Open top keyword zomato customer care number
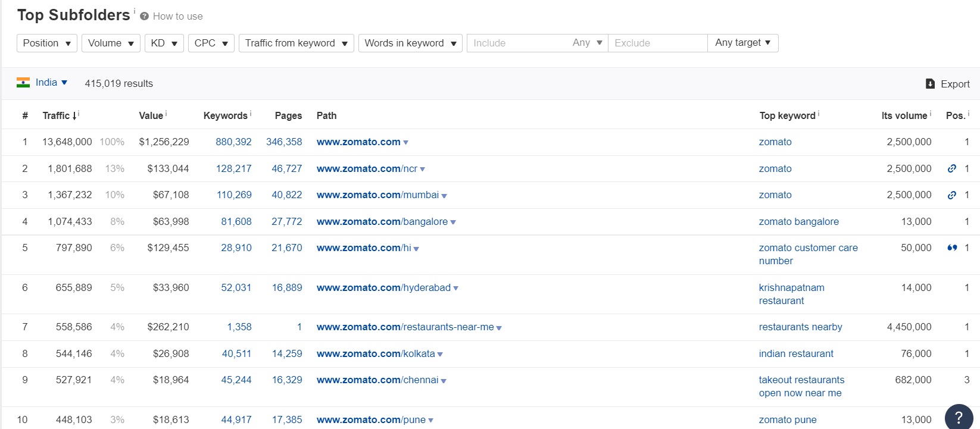Viewport: 980px width, 429px height. (809, 254)
